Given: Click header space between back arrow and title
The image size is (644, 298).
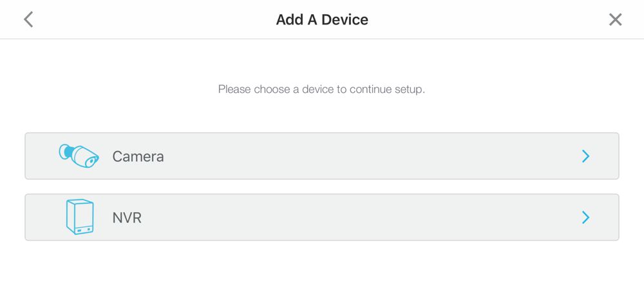Looking at the screenshot, I should point(148,19).
